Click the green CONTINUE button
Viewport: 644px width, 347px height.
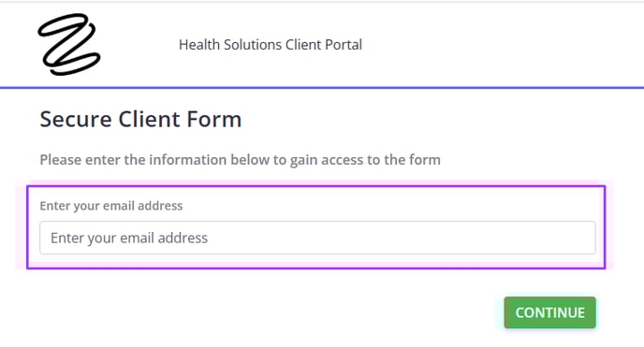tap(550, 312)
